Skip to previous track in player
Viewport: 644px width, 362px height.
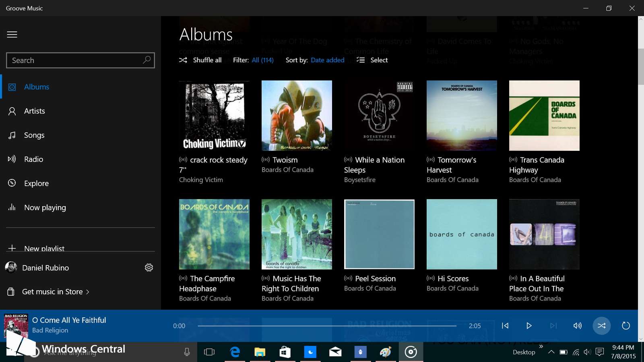(505, 326)
